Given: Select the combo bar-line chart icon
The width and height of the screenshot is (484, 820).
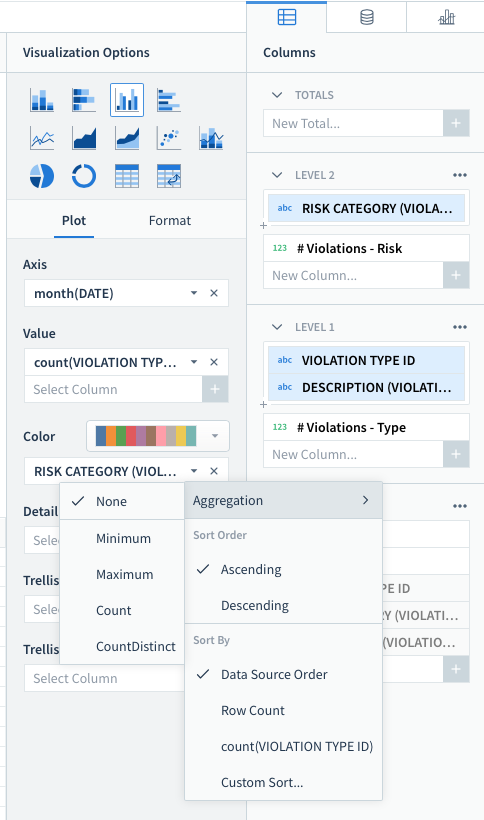Looking at the screenshot, I should 211,138.
